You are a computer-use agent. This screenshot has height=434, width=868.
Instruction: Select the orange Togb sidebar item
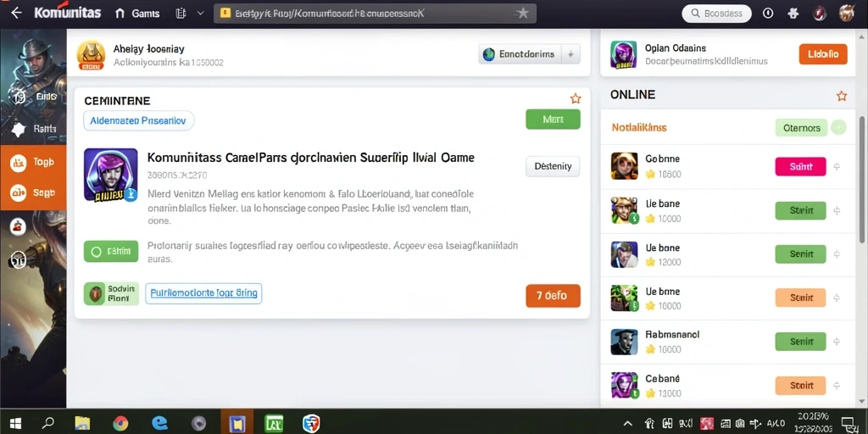(x=33, y=162)
